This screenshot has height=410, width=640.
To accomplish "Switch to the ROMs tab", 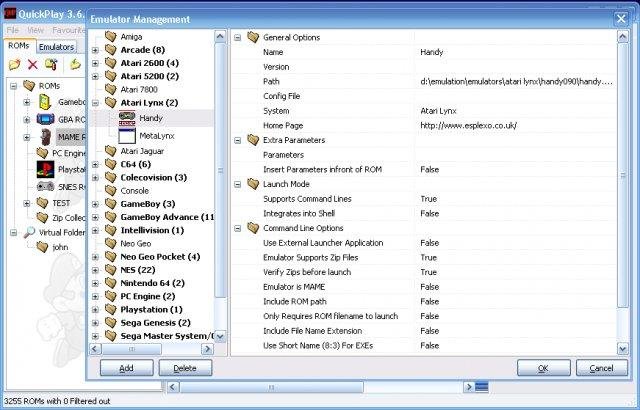I will click(19, 46).
